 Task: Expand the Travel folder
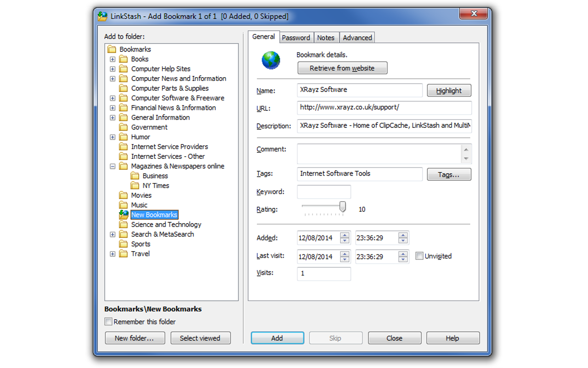113,253
